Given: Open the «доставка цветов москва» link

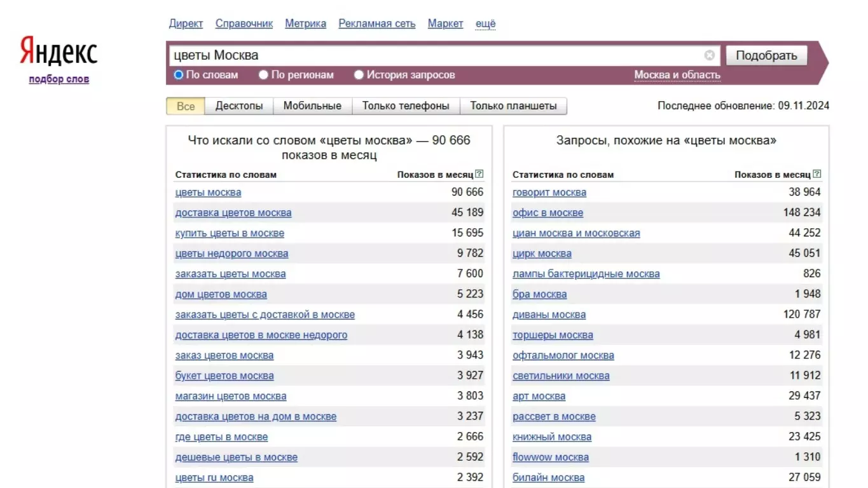Looking at the screenshot, I should [233, 213].
